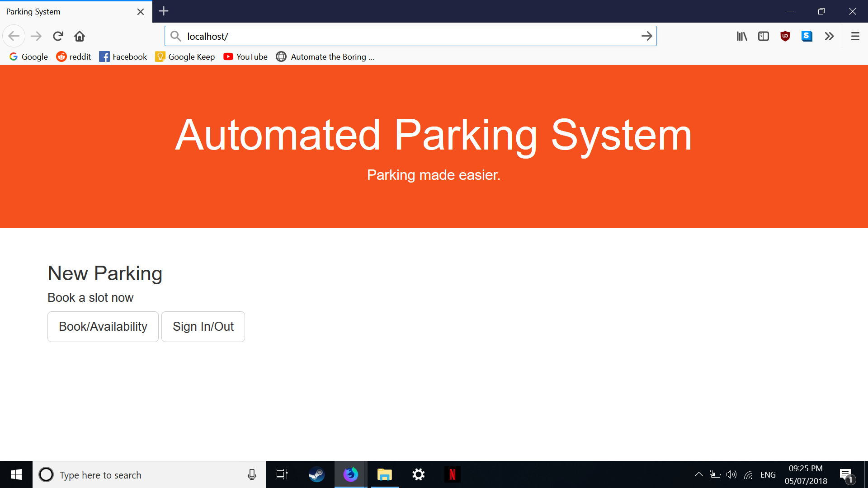This screenshot has height=488, width=868.
Task: Open Brave Shields icon panel
Action: coord(786,36)
